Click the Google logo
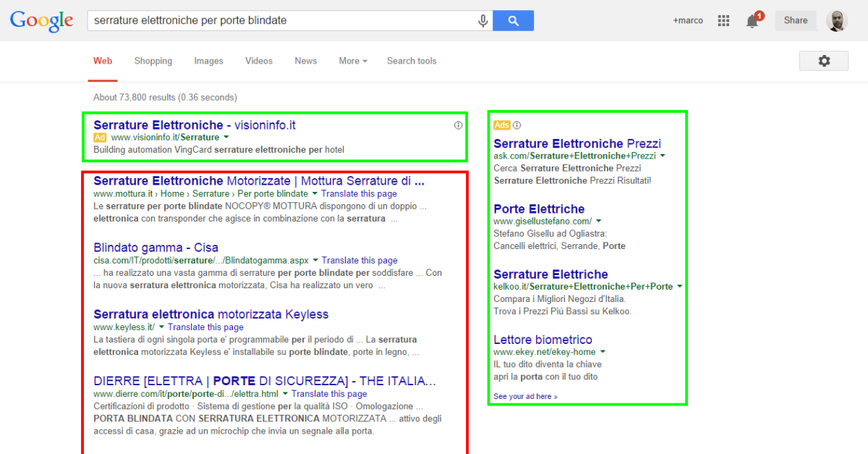Image resolution: width=868 pixels, height=454 pixels. 42,21
